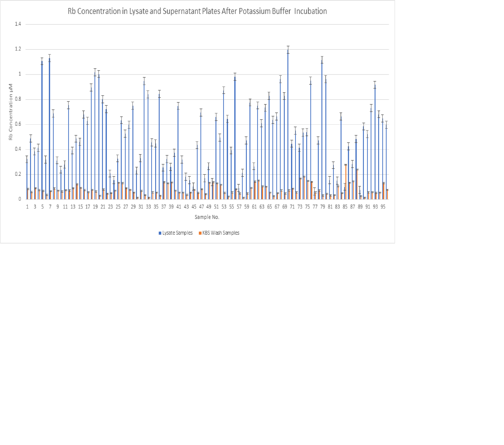Select the chart title text
Viewport: 504px width, 445px height.
(x=197, y=11)
